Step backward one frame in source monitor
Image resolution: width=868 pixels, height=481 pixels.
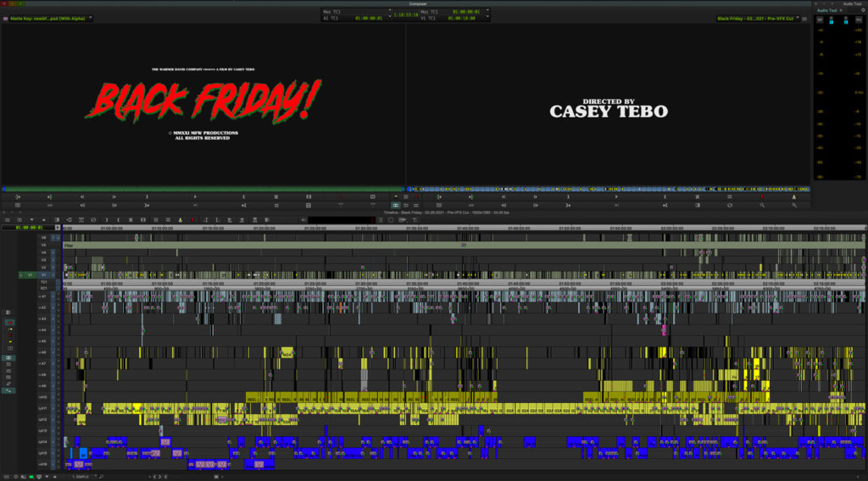(x=82, y=196)
